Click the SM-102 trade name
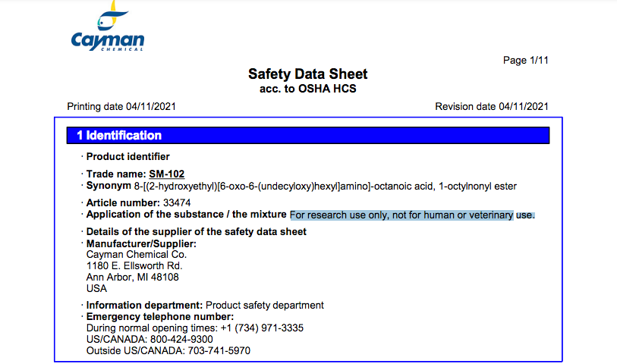617x364 pixels. pos(166,174)
